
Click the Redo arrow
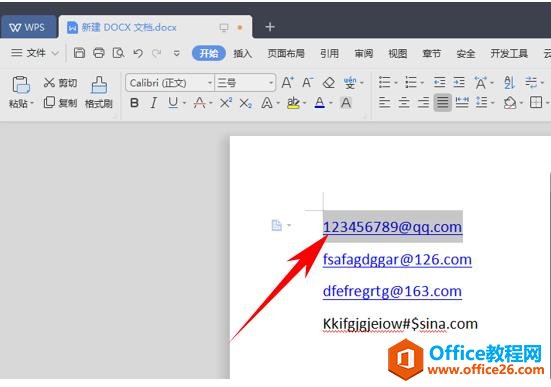(157, 53)
